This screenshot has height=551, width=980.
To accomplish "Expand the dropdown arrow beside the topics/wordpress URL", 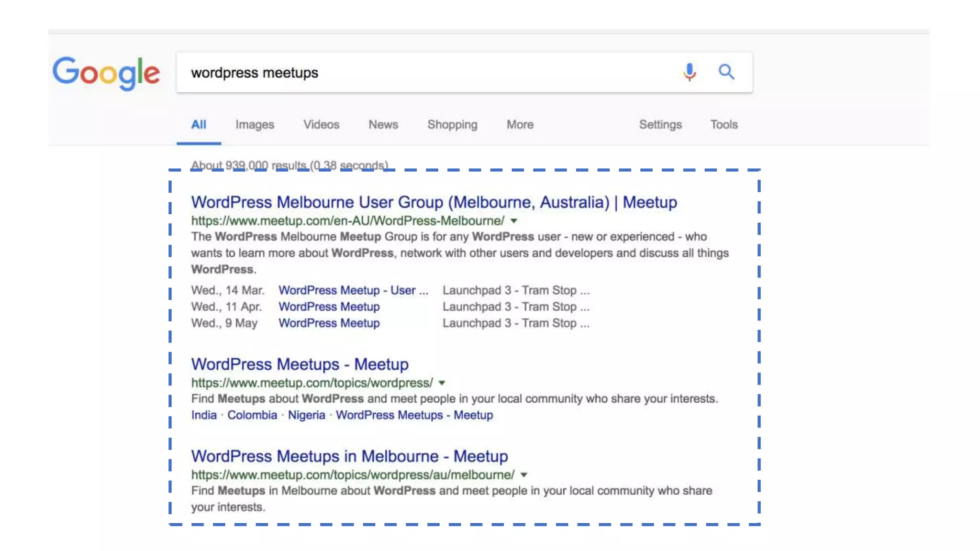I will click(442, 383).
